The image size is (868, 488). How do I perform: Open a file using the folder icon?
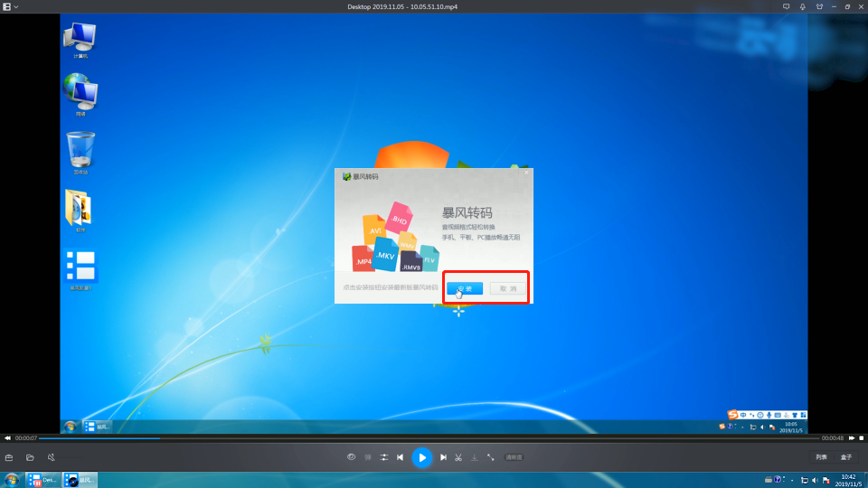click(x=30, y=457)
